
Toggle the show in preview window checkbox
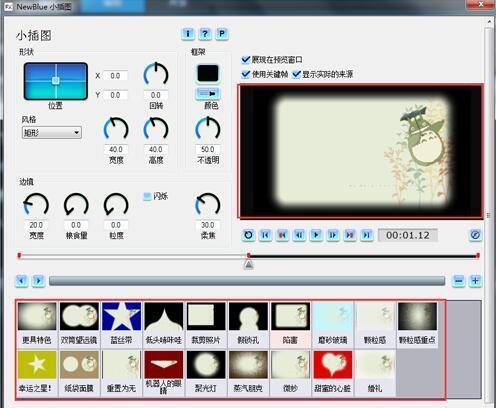246,60
